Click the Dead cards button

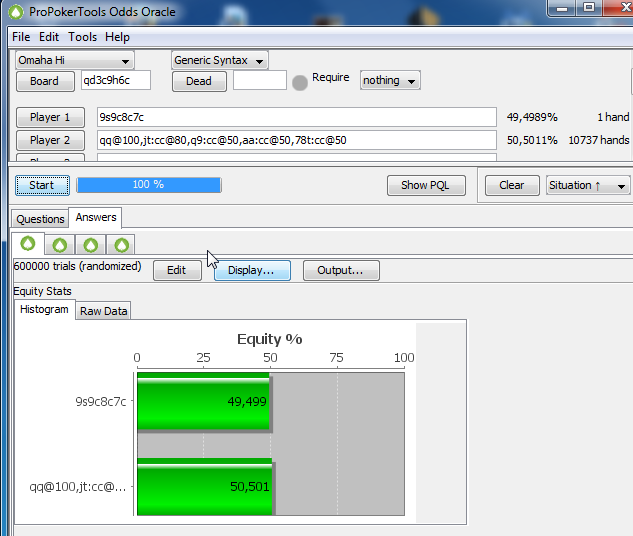[199, 81]
